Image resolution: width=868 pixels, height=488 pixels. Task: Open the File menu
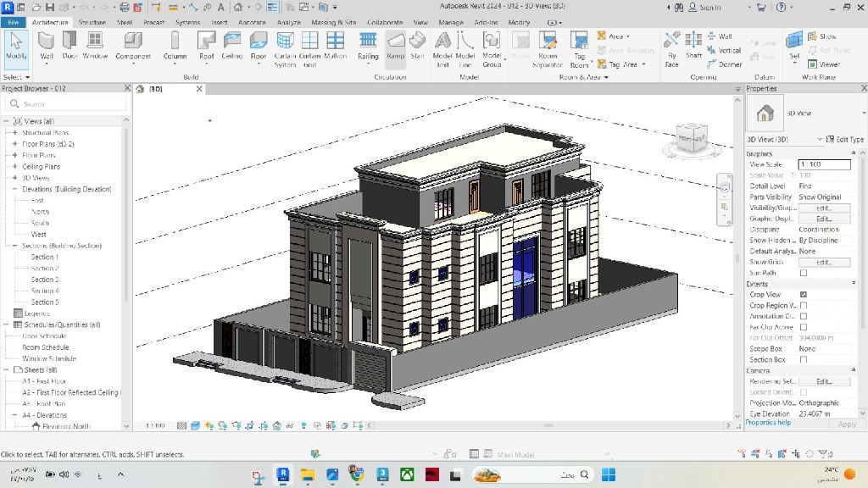click(14, 23)
